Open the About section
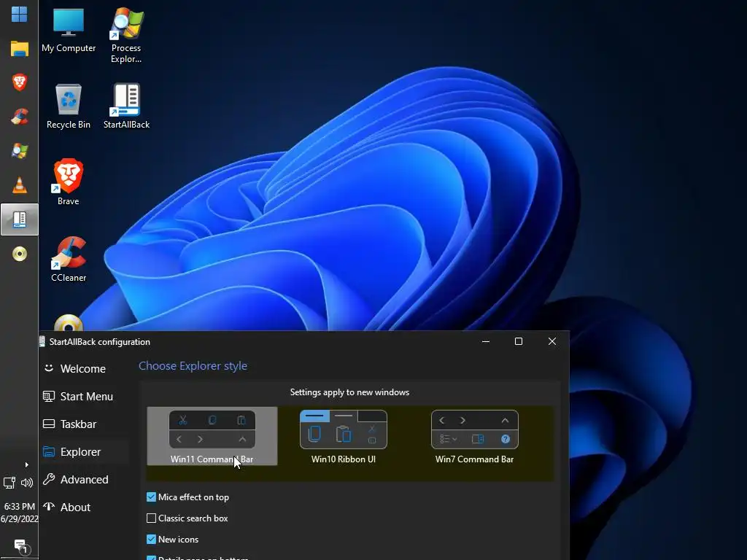Screen dimensions: 747x560 [84, 507]
